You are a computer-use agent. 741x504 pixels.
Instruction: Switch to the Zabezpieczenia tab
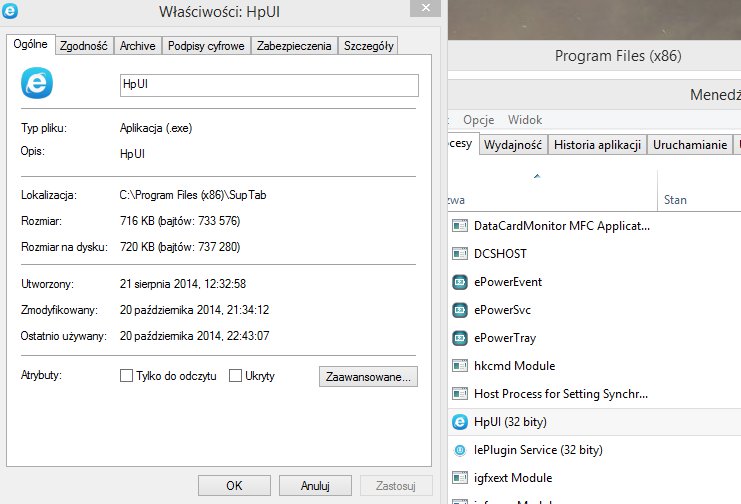294,46
